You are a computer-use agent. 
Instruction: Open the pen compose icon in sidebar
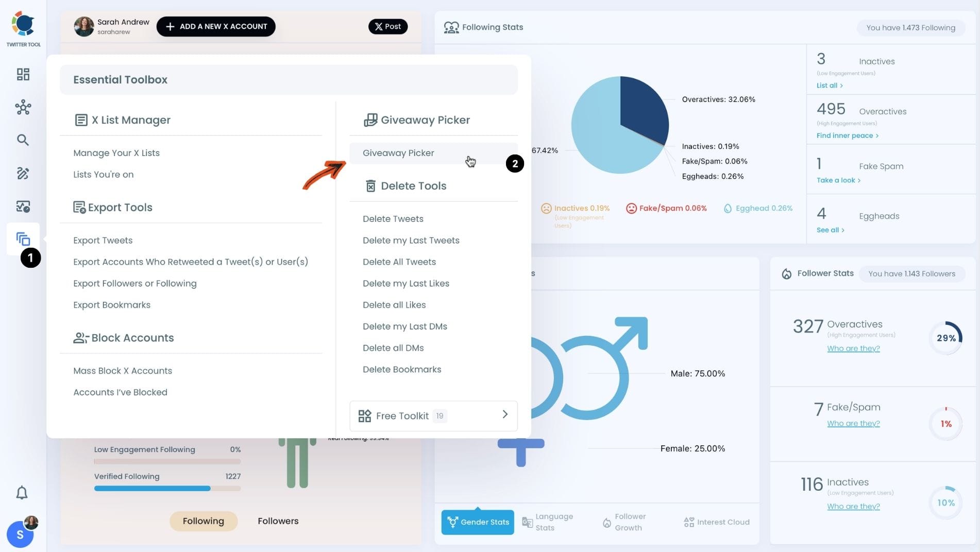(x=23, y=173)
